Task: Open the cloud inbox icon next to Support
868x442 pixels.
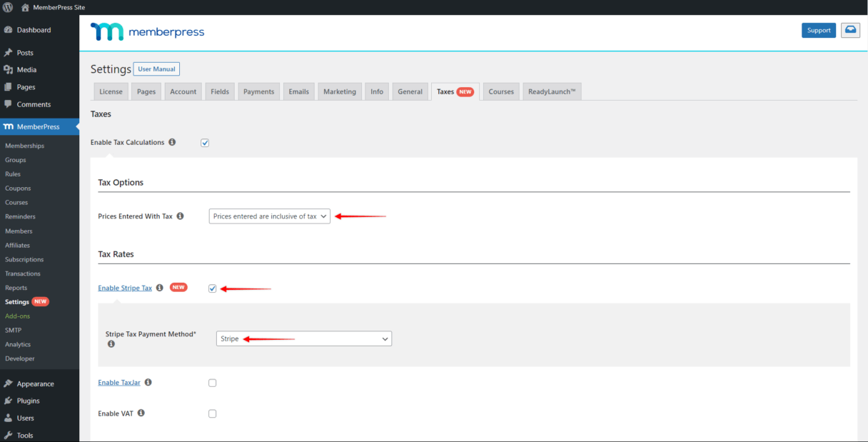Action: point(850,30)
